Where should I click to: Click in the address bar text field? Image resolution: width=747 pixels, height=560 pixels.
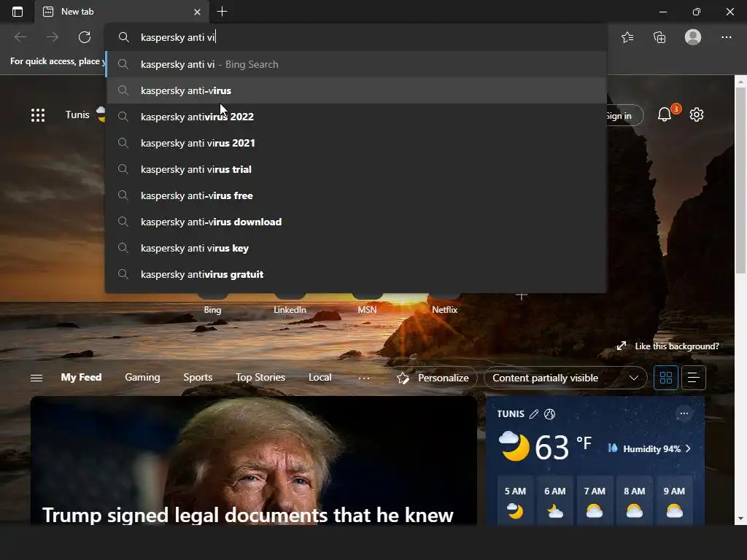[357, 37]
